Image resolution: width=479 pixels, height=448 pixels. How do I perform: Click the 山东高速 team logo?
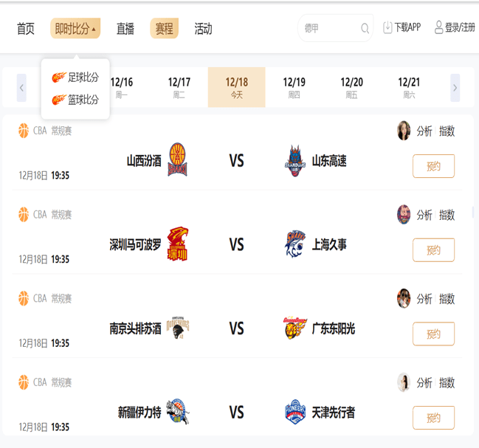click(294, 160)
